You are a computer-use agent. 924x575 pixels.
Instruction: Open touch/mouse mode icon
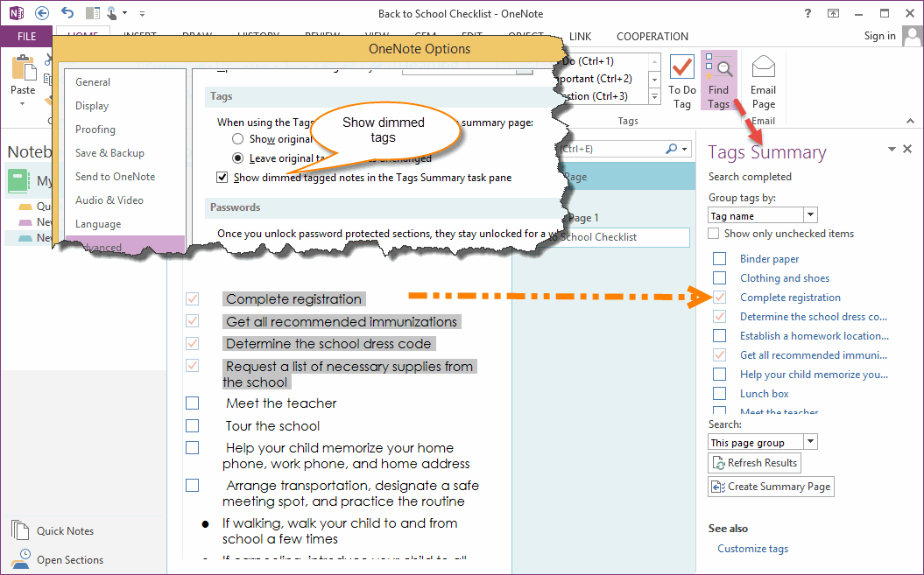point(112,13)
